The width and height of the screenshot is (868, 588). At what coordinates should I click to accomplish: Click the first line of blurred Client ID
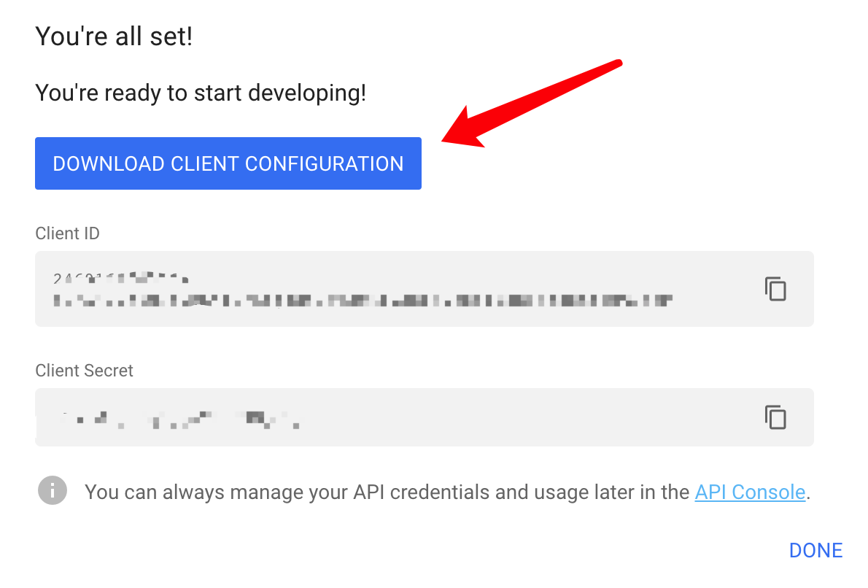120,278
